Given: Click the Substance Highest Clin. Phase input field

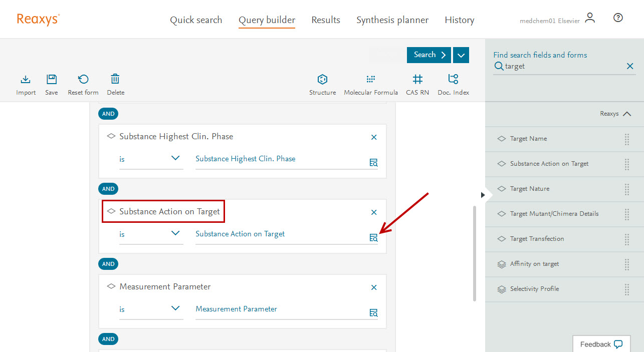Looking at the screenshot, I should [x=281, y=159].
